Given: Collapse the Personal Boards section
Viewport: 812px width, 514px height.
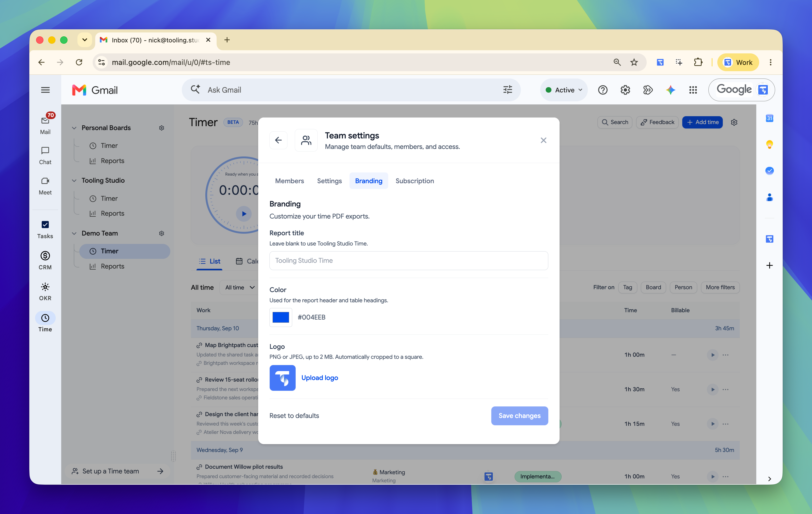Looking at the screenshot, I should [74, 128].
